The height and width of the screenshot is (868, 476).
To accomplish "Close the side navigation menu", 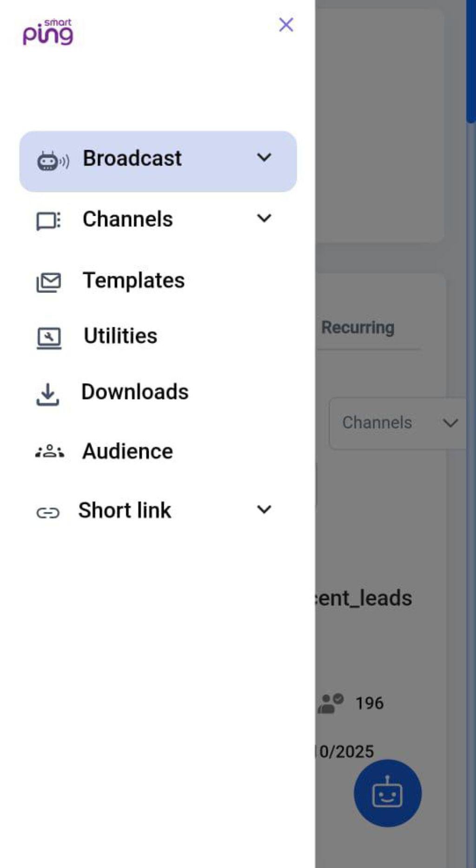I will (286, 25).
